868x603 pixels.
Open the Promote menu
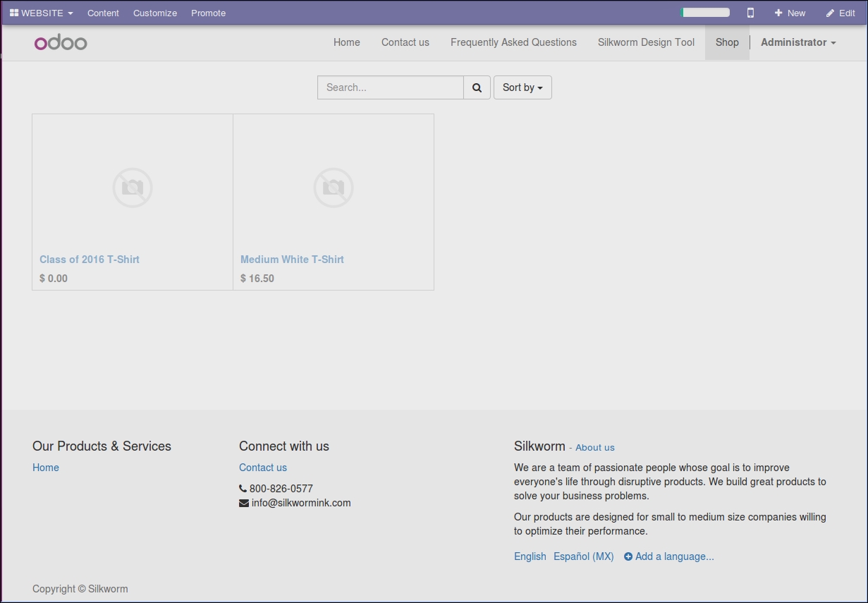pos(209,13)
